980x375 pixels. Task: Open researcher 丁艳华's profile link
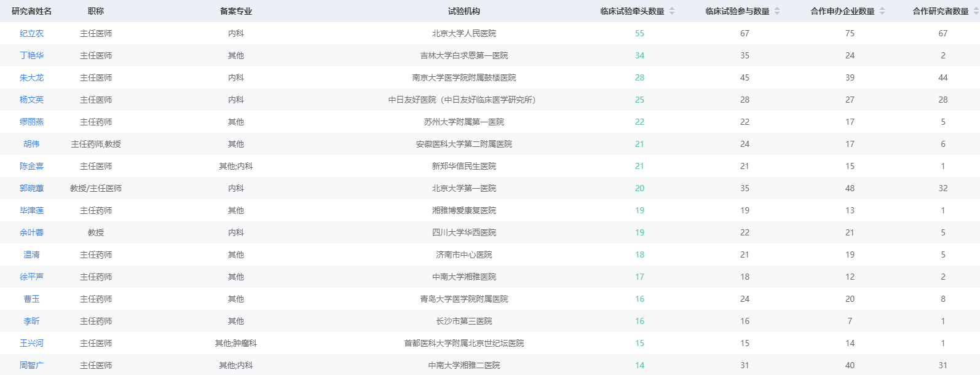coord(31,55)
